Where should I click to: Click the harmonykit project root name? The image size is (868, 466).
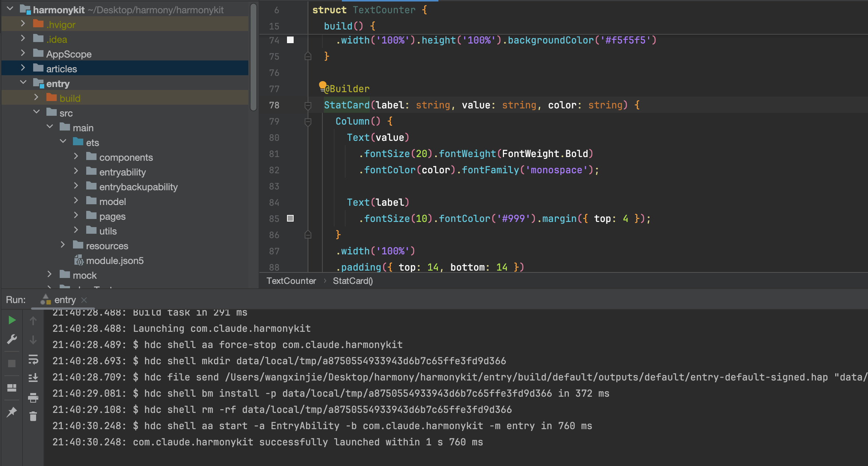coord(59,10)
